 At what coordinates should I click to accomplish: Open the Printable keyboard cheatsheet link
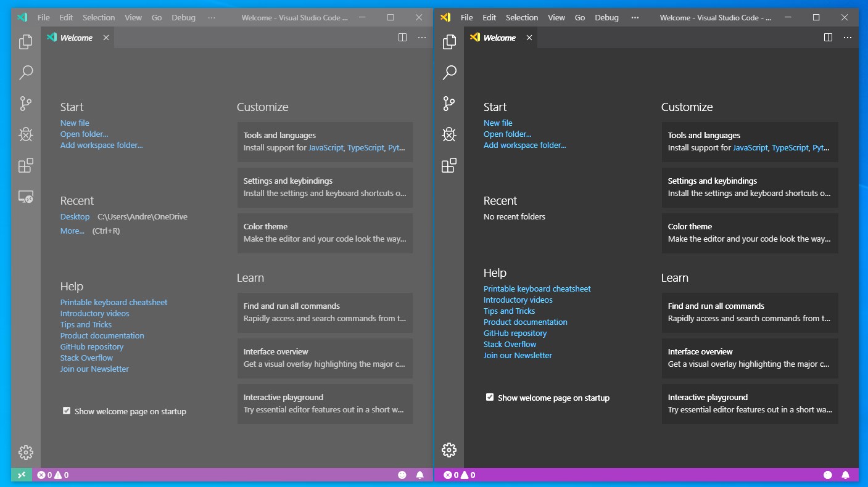click(x=114, y=302)
